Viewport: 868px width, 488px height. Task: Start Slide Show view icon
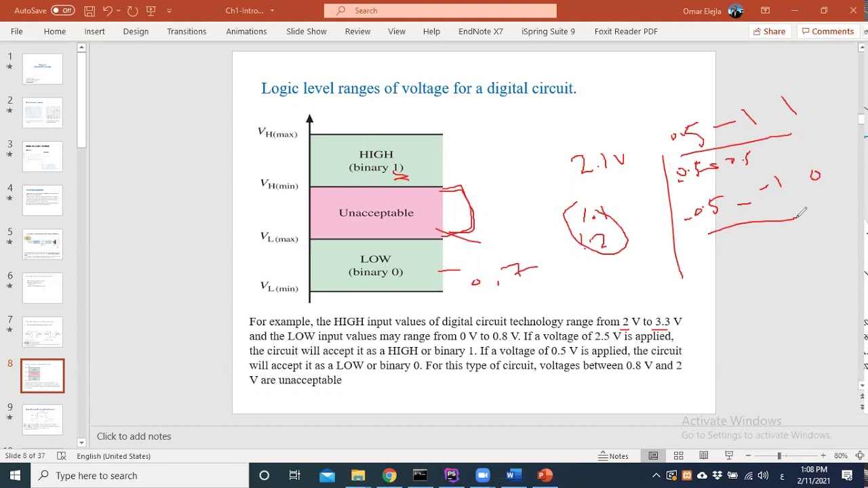729,456
